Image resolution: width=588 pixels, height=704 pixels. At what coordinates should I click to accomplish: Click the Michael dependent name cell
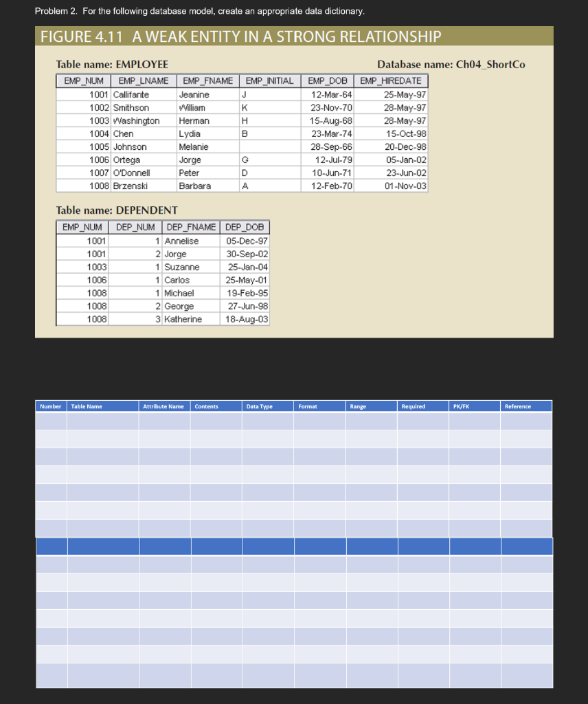coord(191,293)
